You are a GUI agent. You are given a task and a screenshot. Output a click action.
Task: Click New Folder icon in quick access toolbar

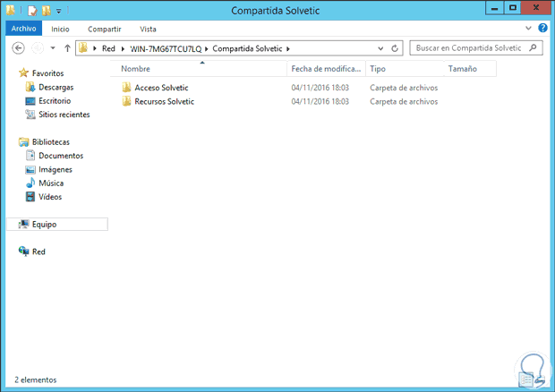pyautogui.click(x=46, y=10)
